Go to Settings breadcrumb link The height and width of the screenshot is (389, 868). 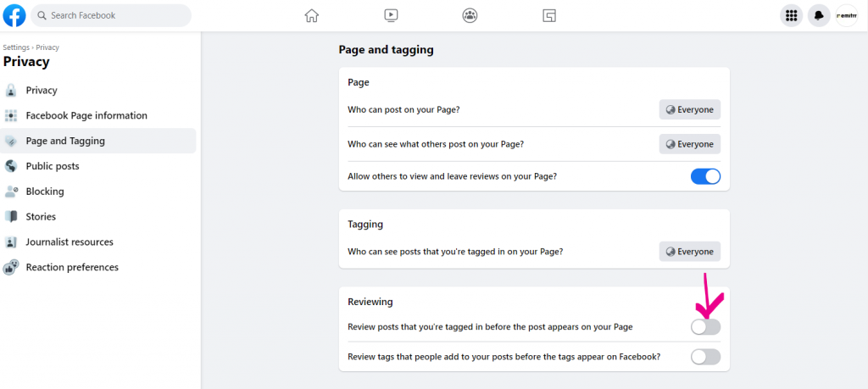tap(16, 47)
